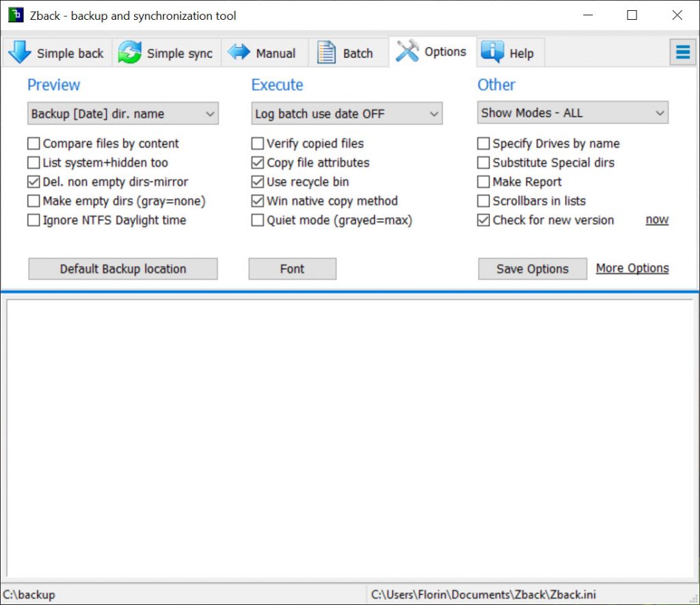Maximize the Zback window
The height and width of the screenshot is (605, 700).
point(632,15)
